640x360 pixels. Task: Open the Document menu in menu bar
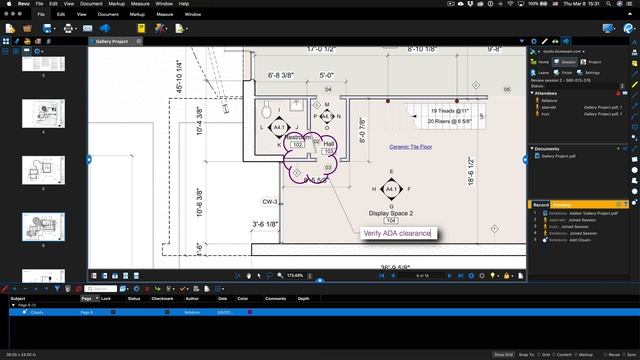[x=91, y=4]
